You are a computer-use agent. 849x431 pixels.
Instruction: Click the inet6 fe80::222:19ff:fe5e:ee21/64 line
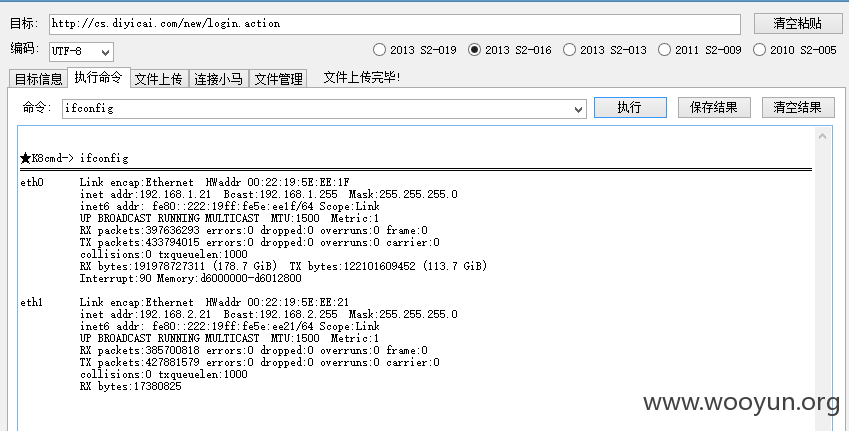pos(230,326)
